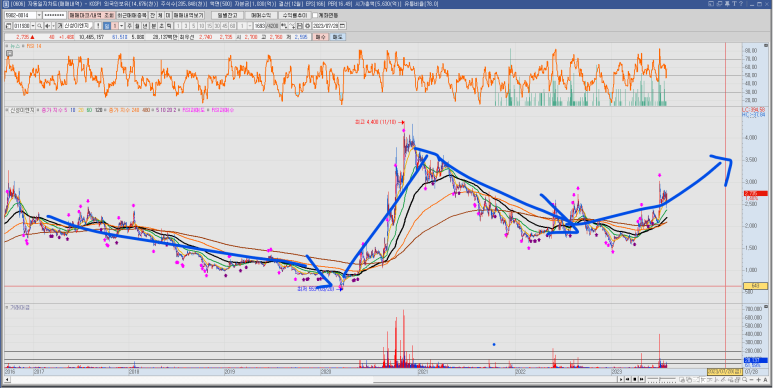Viewport: 773px width, 388px height.
Task: Enable the 계좌연동 checkbox
Action: (315, 15)
